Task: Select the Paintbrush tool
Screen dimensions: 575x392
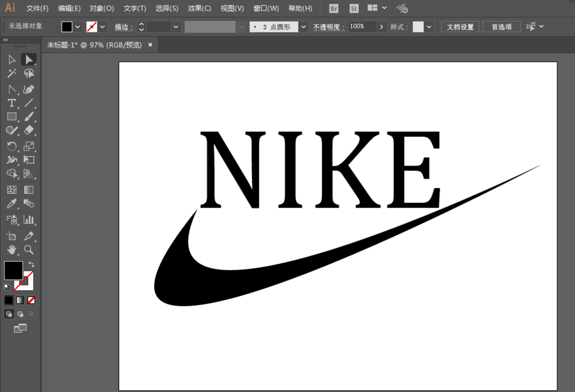Action: click(x=29, y=117)
